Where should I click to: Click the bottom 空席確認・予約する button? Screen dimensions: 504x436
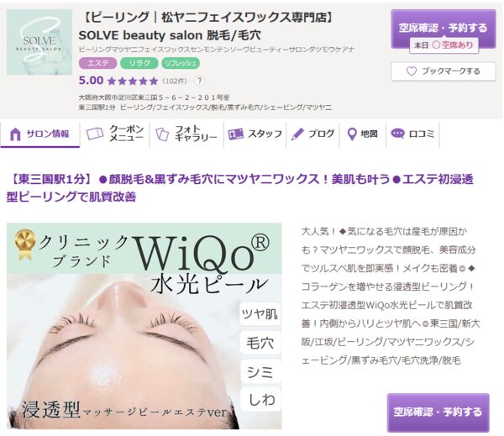(x=438, y=412)
